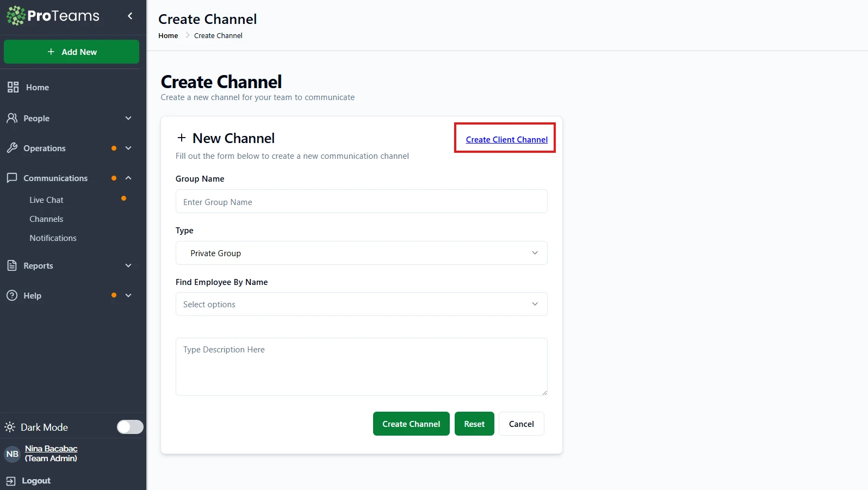Click the Enter Group Name field
The height and width of the screenshot is (490, 868).
point(361,202)
